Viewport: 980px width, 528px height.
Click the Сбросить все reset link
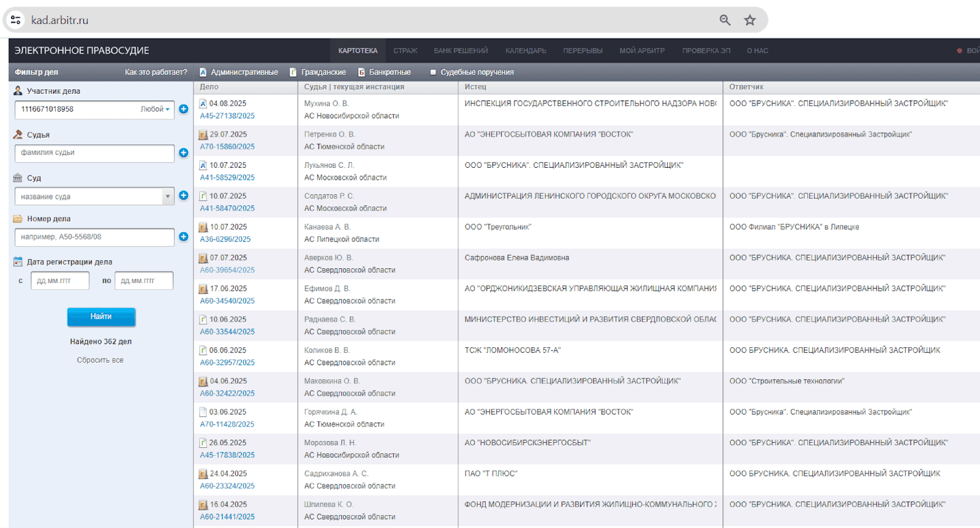point(100,360)
